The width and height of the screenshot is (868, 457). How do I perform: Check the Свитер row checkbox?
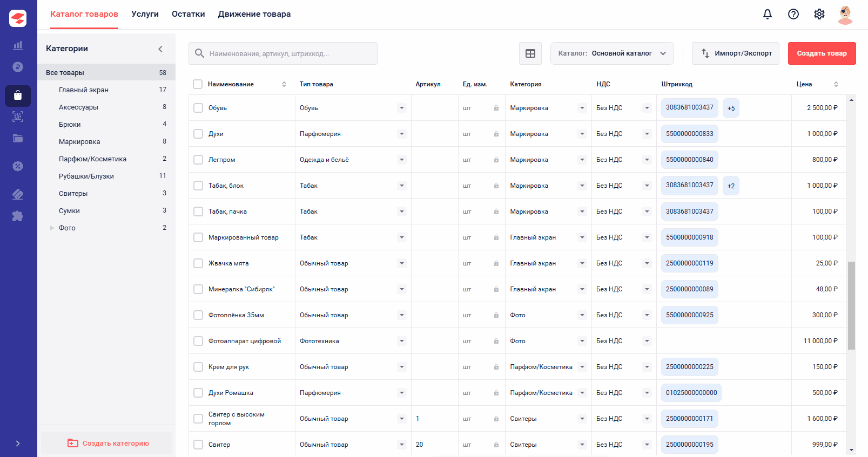pyautogui.click(x=198, y=445)
